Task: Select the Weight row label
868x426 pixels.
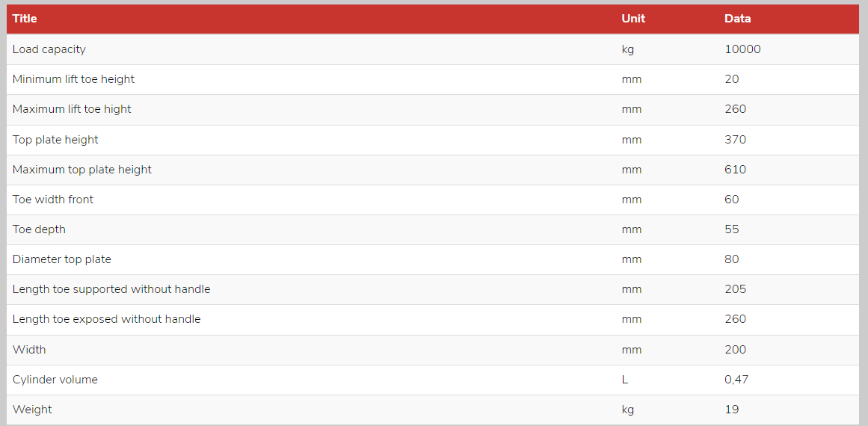Action: click(32, 410)
